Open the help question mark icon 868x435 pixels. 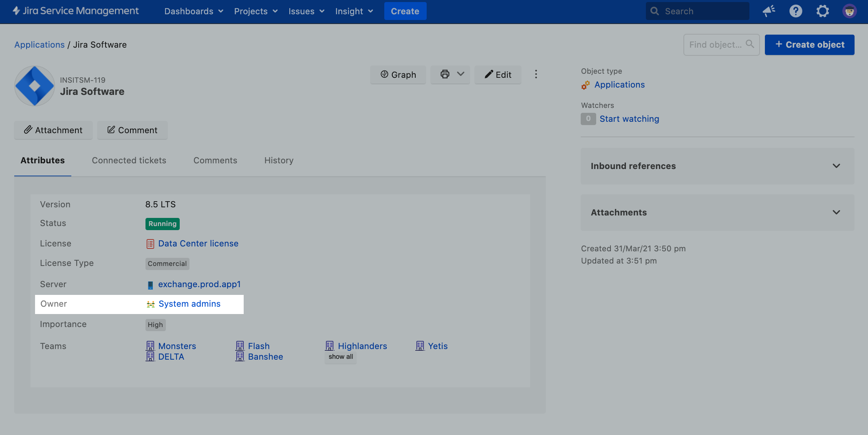(x=795, y=11)
